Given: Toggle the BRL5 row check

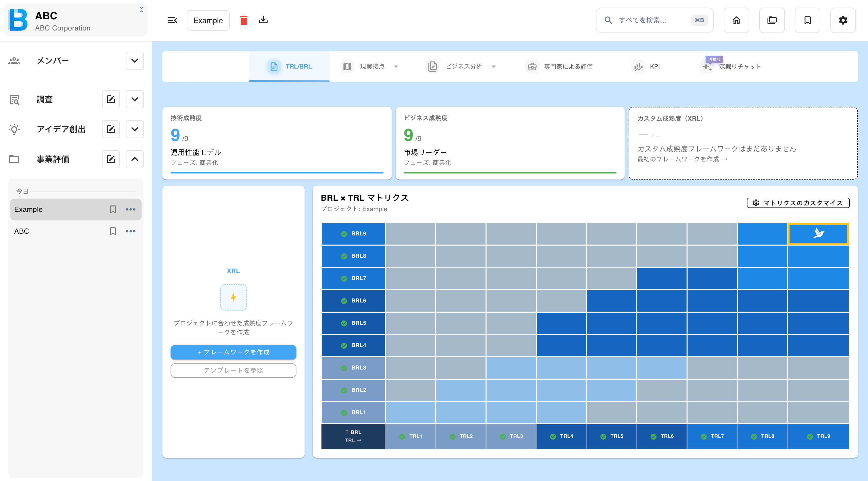Looking at the screenshot, I should (344, 323).
